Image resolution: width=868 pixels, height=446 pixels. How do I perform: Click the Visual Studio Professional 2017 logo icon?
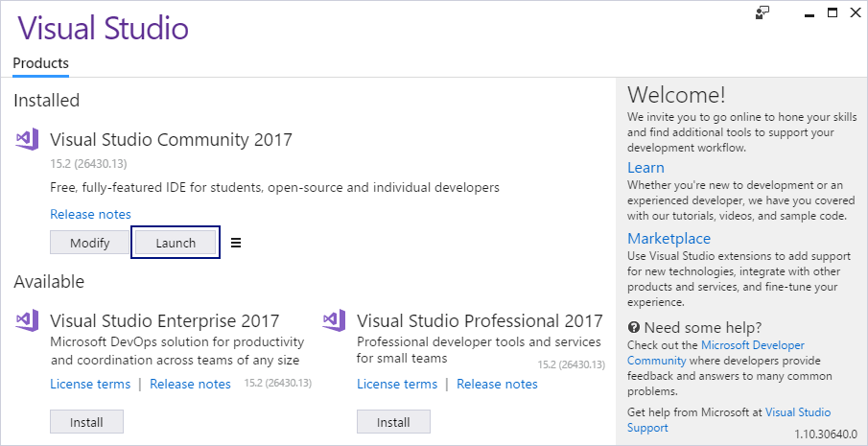point(333,319)
